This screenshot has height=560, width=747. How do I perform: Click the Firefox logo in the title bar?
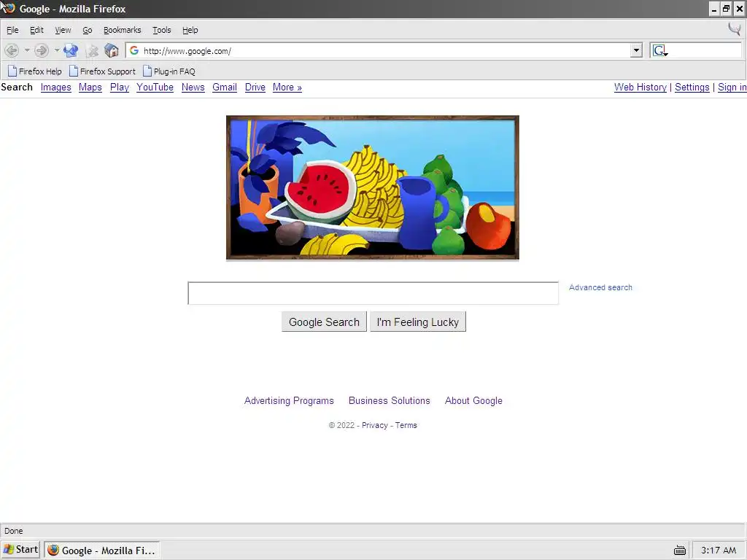click(x=8, y=8)
